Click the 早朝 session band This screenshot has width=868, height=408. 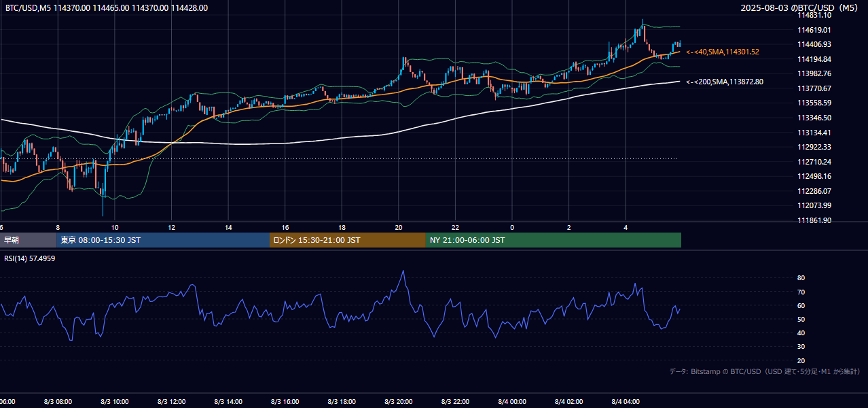point(28,240)
